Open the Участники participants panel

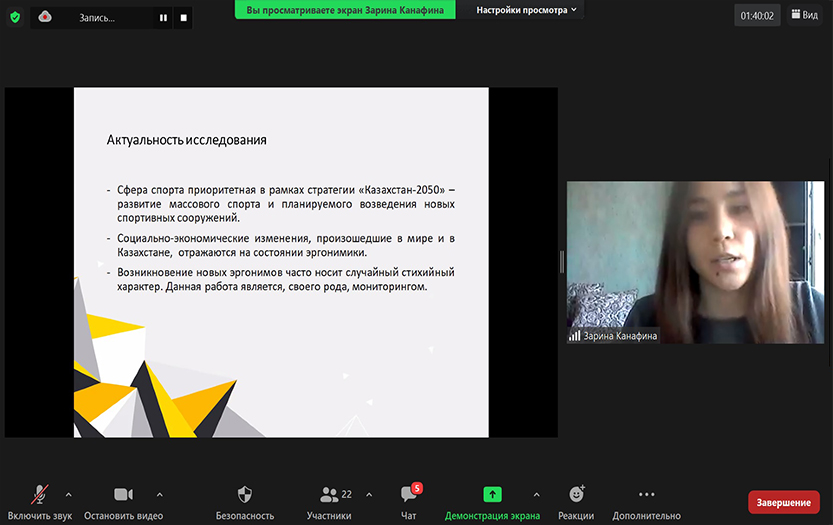click(x=329, y=502)
